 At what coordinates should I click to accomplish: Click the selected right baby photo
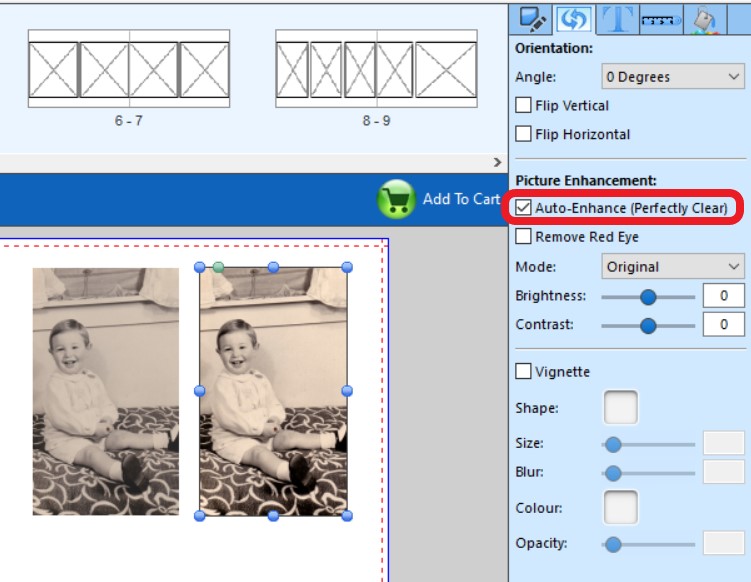click(273, 391)
